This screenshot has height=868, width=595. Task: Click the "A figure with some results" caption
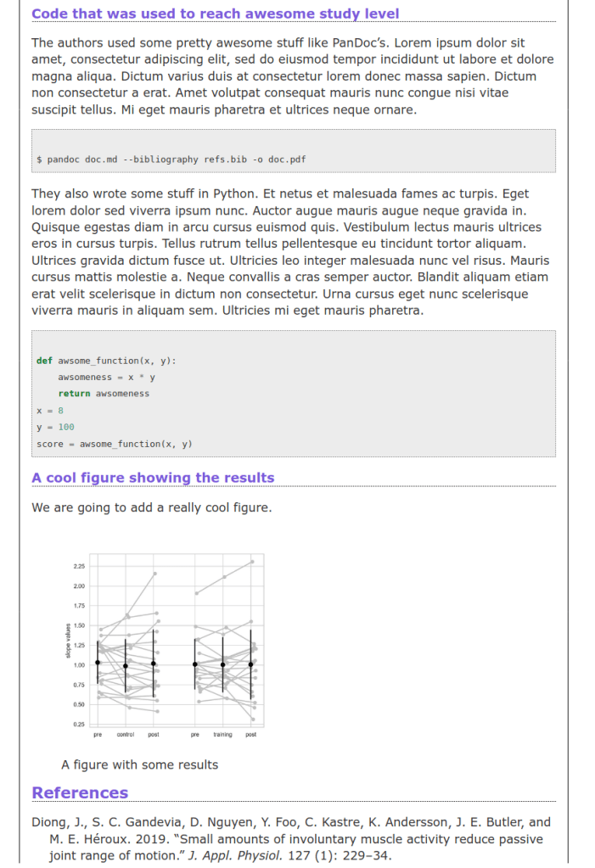pyautogui.click(x=139, y=764)
